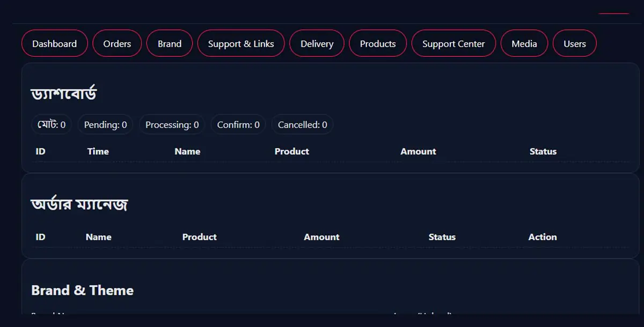
Task: Switch to the Media tab
Action: coord(524,43)
